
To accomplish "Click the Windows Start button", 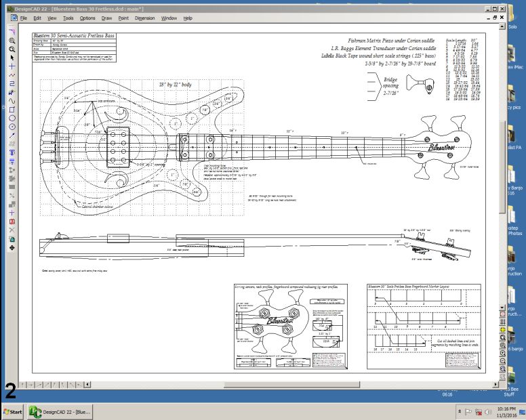I will click(13, 412).
